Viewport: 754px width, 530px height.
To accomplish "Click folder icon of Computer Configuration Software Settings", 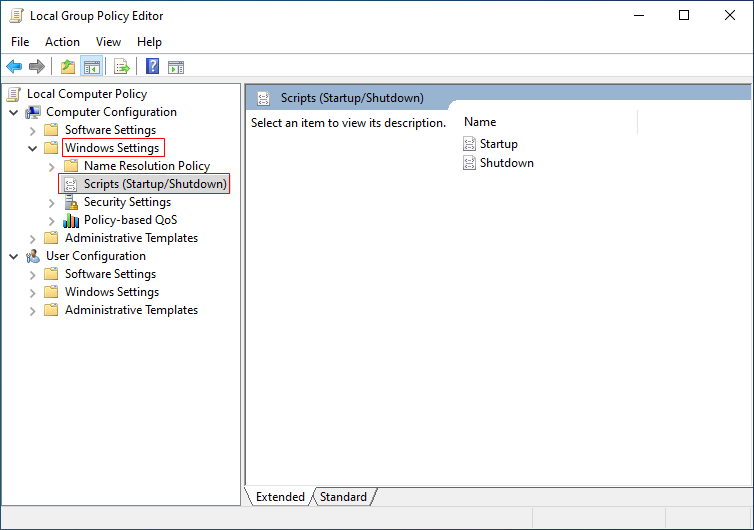I will (51, 130).
